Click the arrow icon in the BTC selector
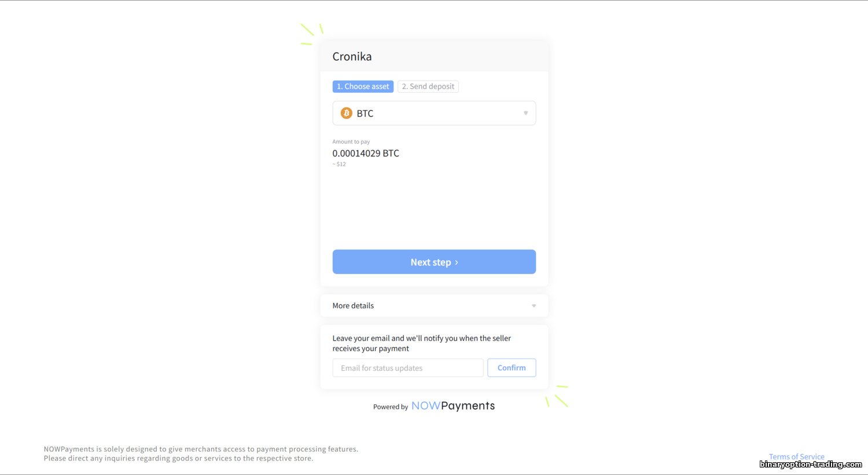 (x=525, y=114)
